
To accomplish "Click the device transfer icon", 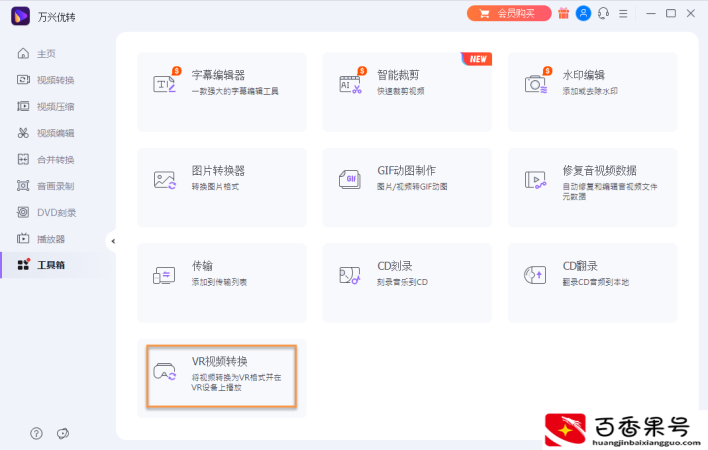I will [x=164, y=275].
